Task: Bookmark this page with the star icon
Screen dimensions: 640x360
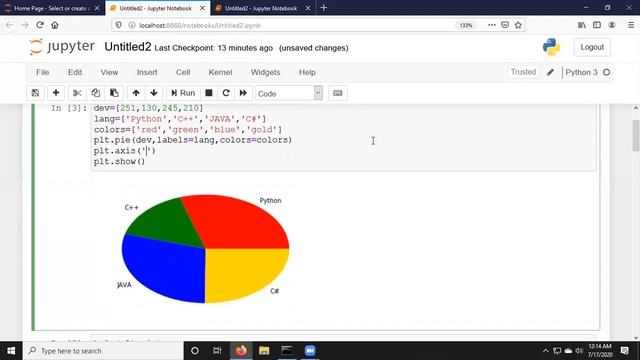Action: pos(518,25)
